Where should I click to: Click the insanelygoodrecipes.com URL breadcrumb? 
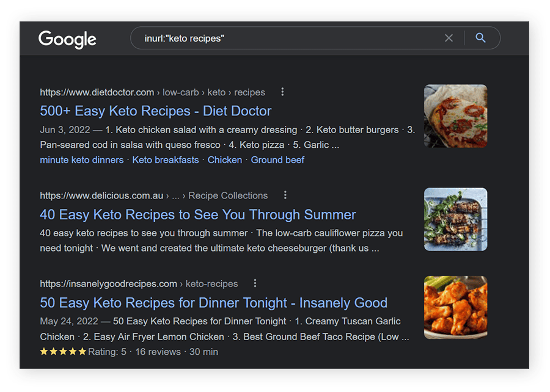click(x=108, y=283)
